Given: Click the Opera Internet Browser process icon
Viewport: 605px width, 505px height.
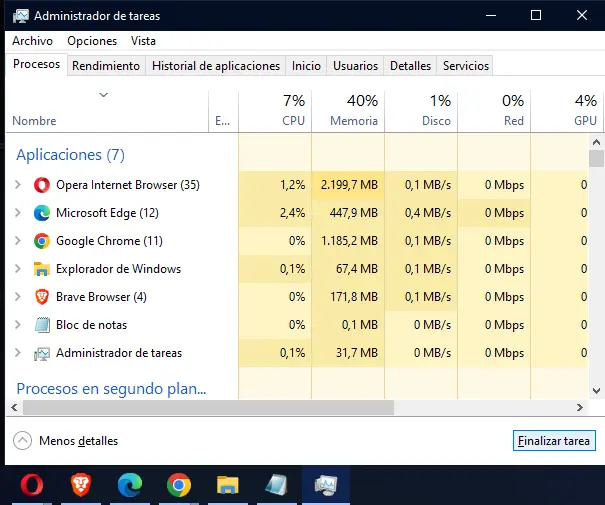Looking at the screenshot, I should 42,185.
